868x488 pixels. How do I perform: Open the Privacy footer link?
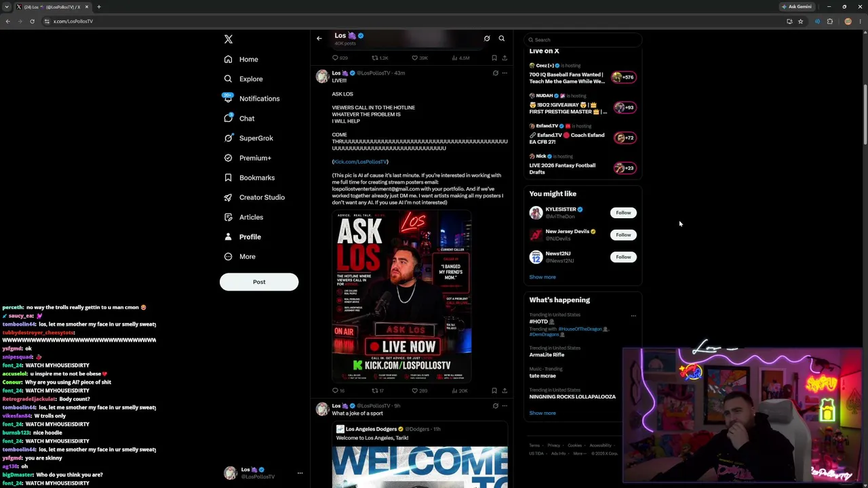pos(553,446)
